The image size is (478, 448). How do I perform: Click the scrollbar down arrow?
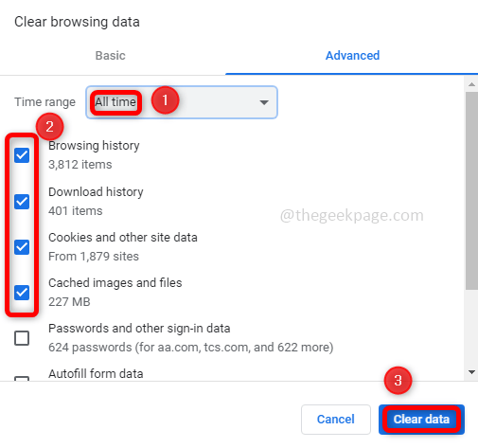pos(471,372)
